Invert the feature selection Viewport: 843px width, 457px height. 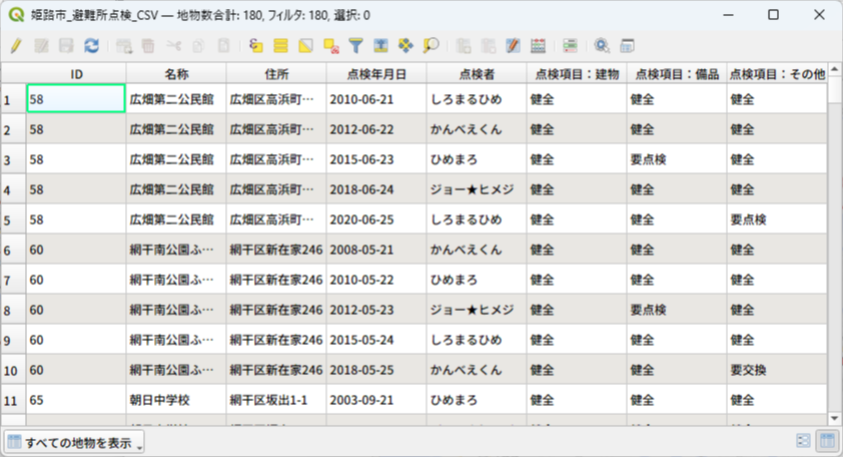click(x=306, y=46)
